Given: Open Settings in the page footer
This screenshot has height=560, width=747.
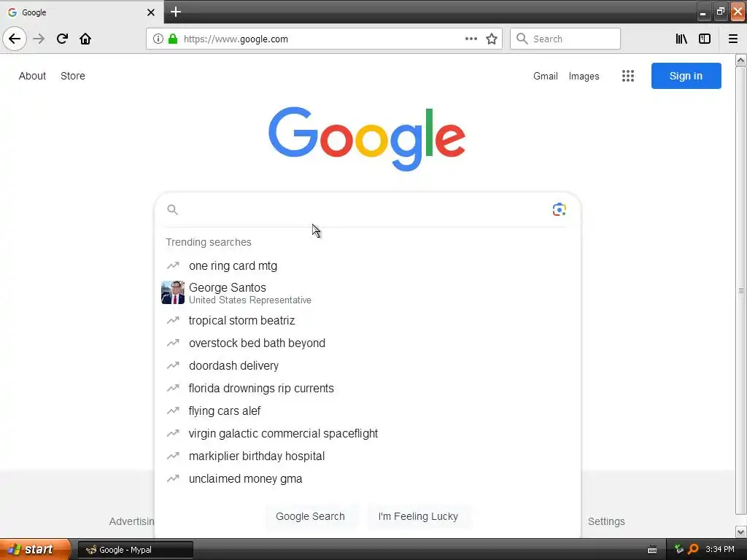Looking at the screenshot, I should pos(606,521).
